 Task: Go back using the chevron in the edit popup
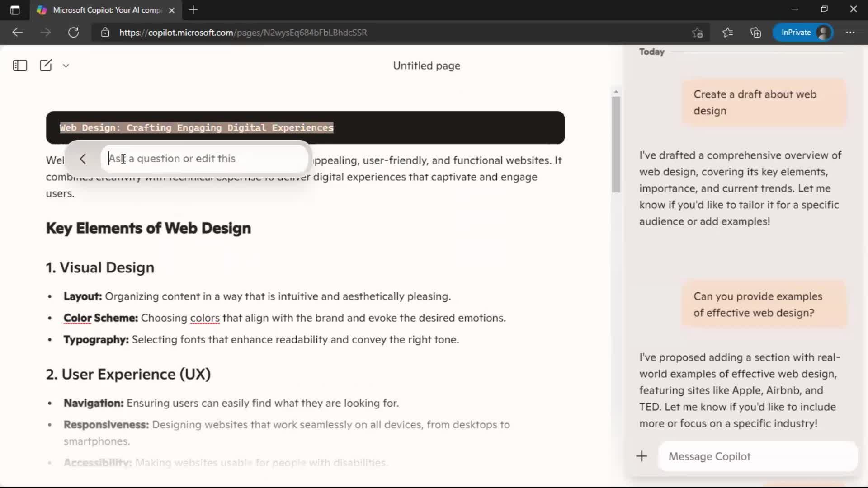click(83, 159)
